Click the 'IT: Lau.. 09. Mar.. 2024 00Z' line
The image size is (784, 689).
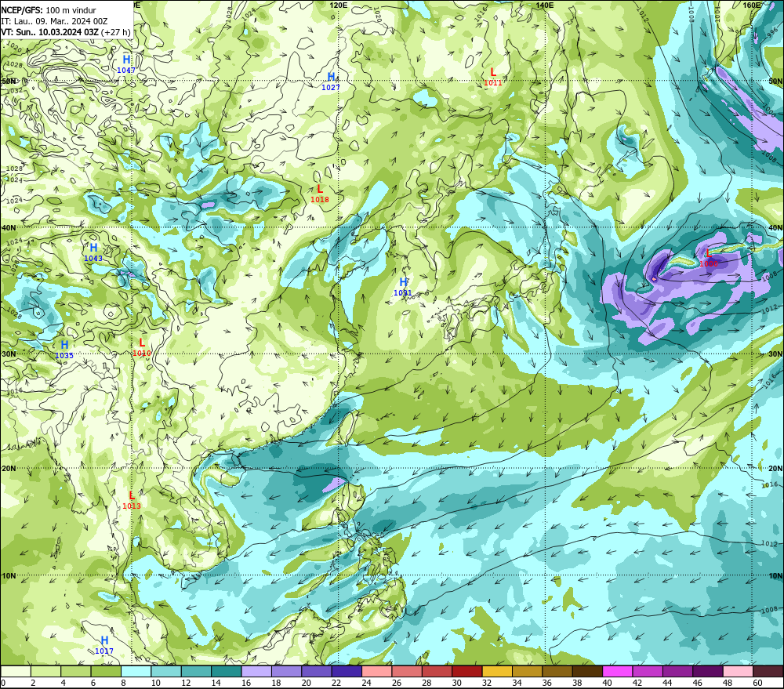[x=54, y=21]
